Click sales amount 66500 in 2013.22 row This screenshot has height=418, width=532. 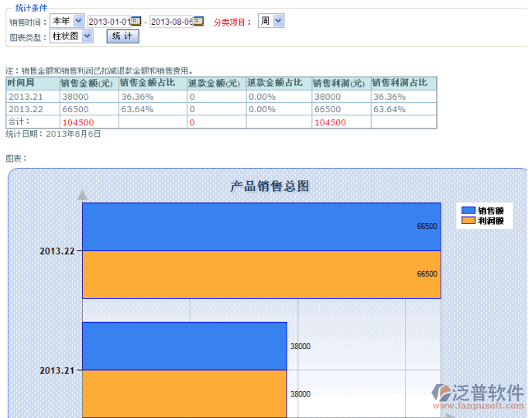pos(89,109)
